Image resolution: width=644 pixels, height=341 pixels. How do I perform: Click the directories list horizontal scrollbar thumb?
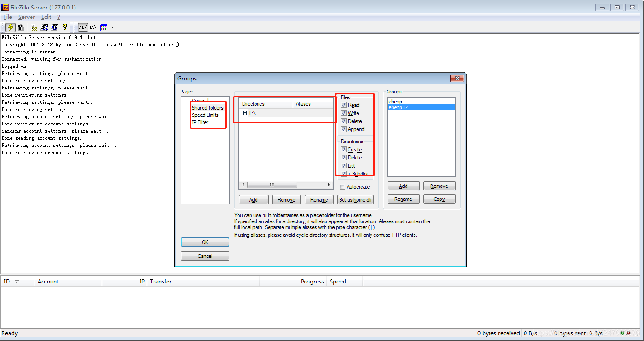click(x=272, y=185)
